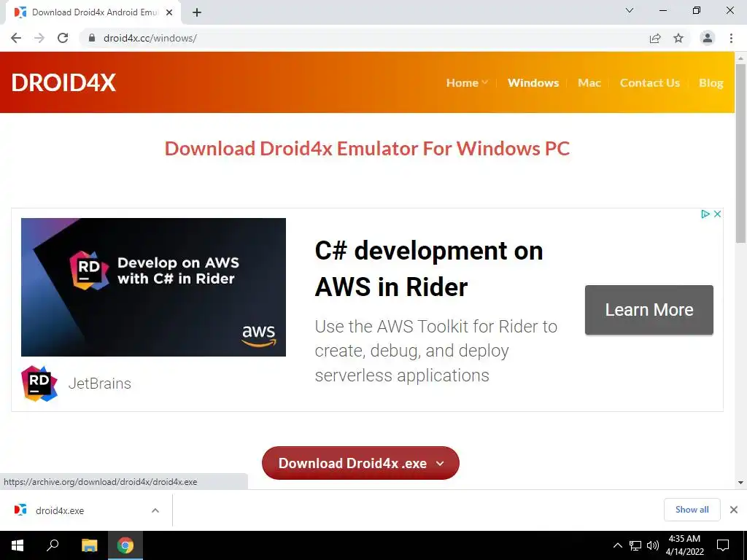Screen dimensions: 747x560
Task: Bookmark this page with the star icon
Action: 678,38
